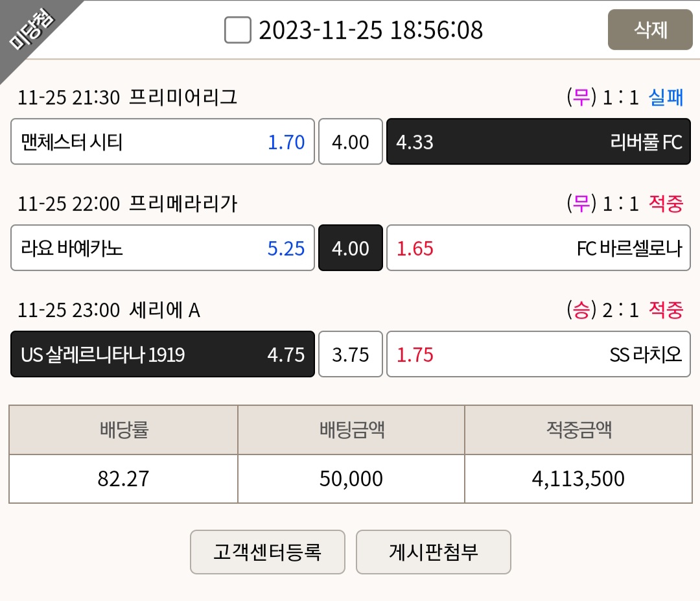
Task: Click the 4,113,500 payout amount cell
Action: tap(579, 478)
